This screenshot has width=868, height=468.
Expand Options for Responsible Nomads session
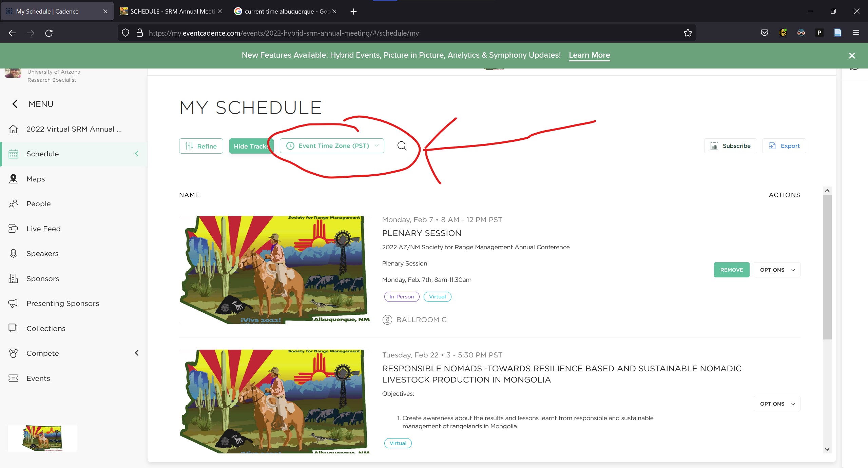pyautogui.click(x=777, y=404)
